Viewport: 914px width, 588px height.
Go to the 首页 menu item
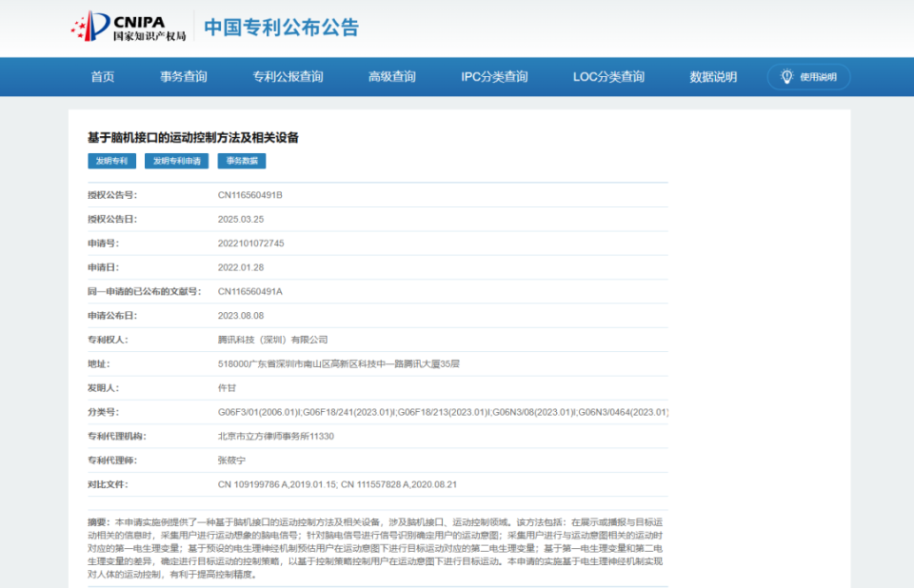pos(102,77)
